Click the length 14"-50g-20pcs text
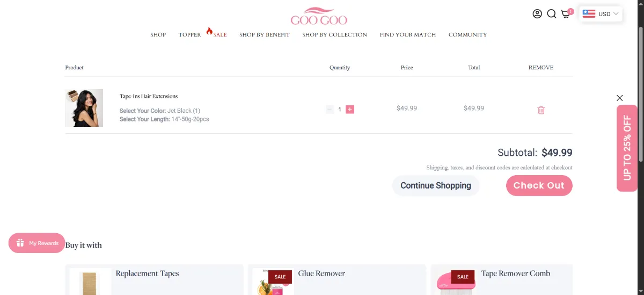 tap(190, 119)
